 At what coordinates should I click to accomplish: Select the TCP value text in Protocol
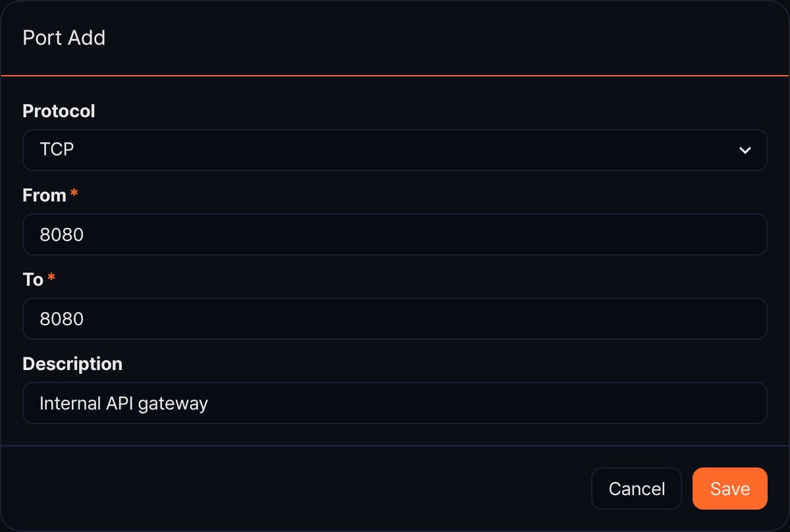[x=57, y=150]
